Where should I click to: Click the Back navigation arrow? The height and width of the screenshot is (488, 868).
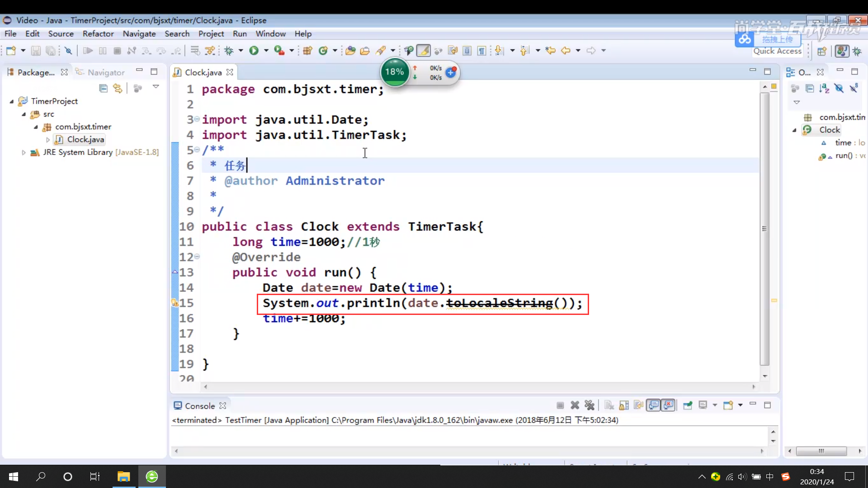566,51
